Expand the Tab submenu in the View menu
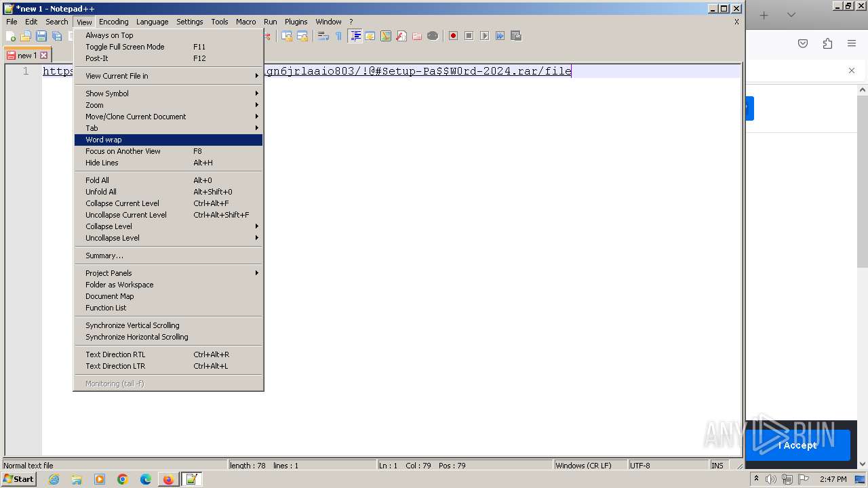Image resolution: width=868 pixels, height=488 pixels. coord(168,128)
